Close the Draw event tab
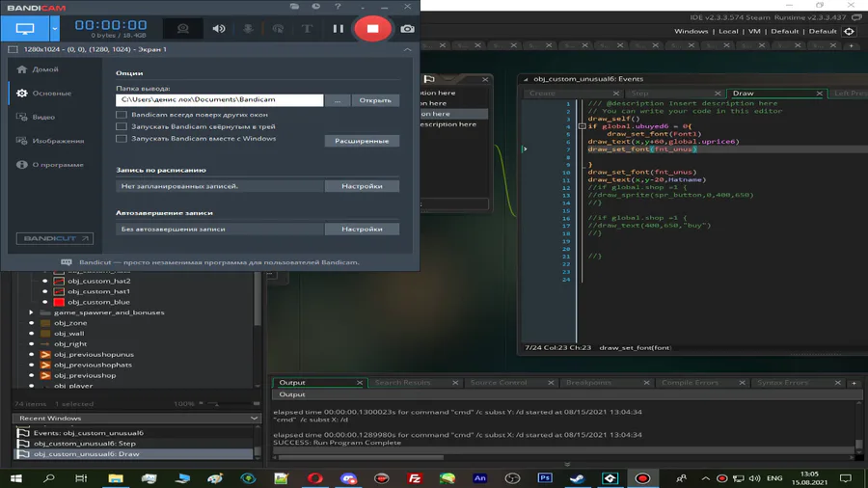The width and height of the screenshot is (868, 488). click(x=819, y=93)
